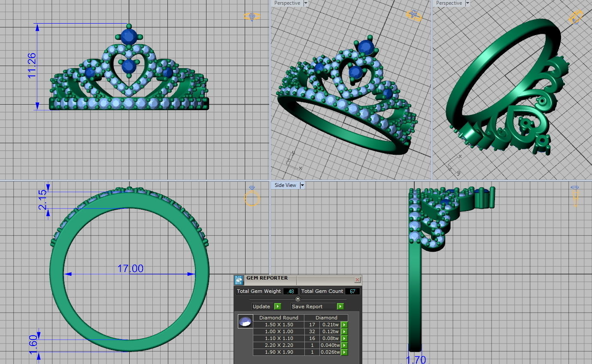Click the middle Perspective viewport label

point(287,3)
